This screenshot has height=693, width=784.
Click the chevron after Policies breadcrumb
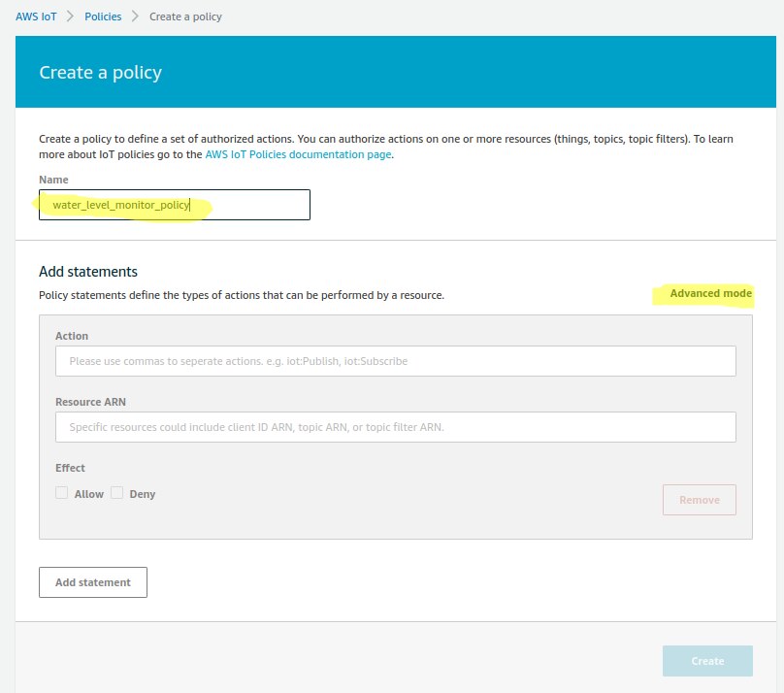click(135, 17)
